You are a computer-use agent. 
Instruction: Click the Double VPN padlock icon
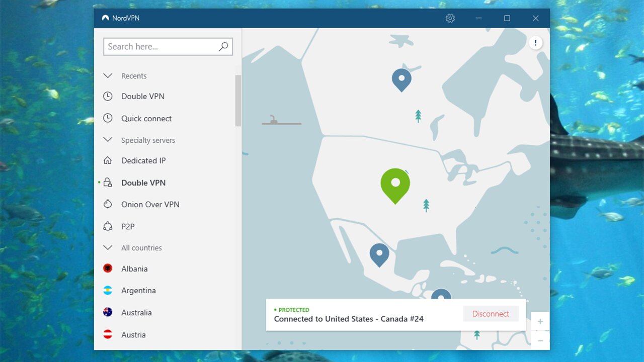coord(108,183)
